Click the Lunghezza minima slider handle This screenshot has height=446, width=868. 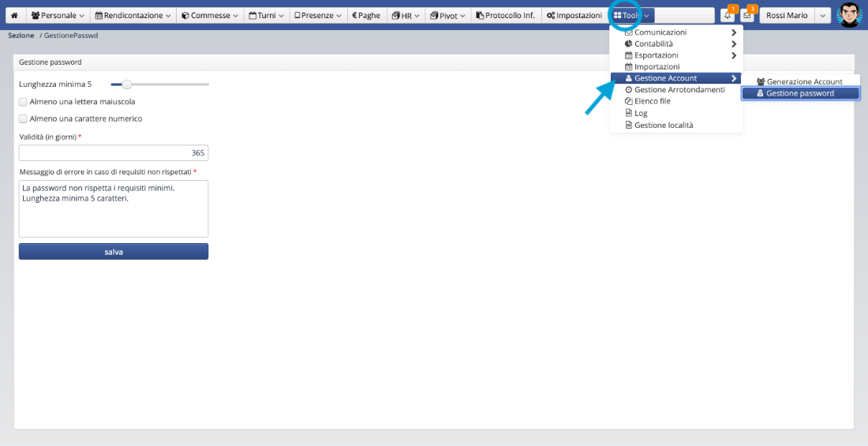pos(126,84)
